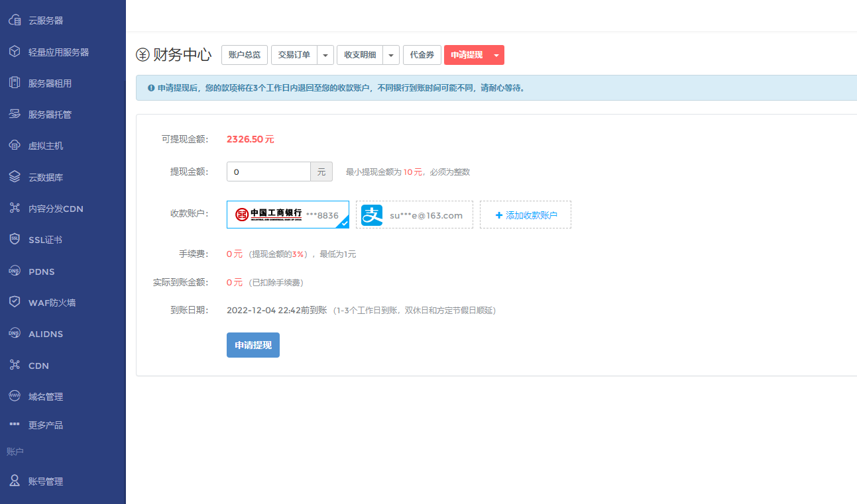Image resolution: width=857 pixels, height=504 pixels.
Task: Click the ALIDNS sidebar icon
Action: [14, 334]
